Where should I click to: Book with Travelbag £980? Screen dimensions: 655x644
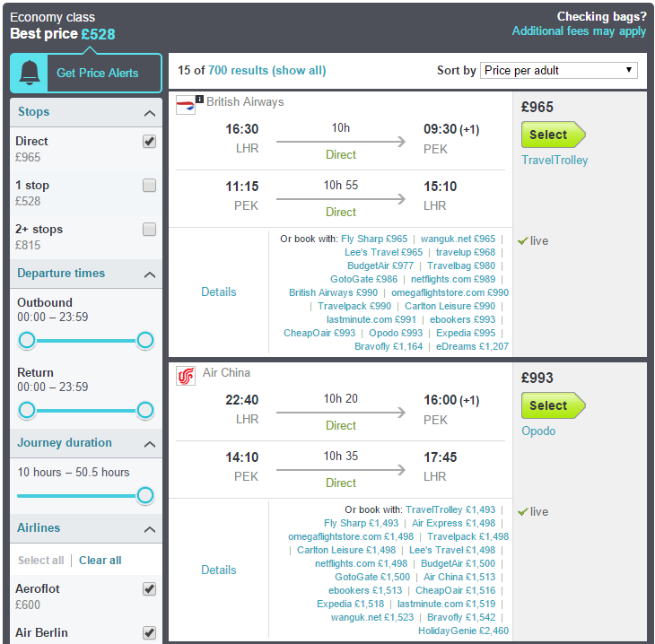[461, 265]
